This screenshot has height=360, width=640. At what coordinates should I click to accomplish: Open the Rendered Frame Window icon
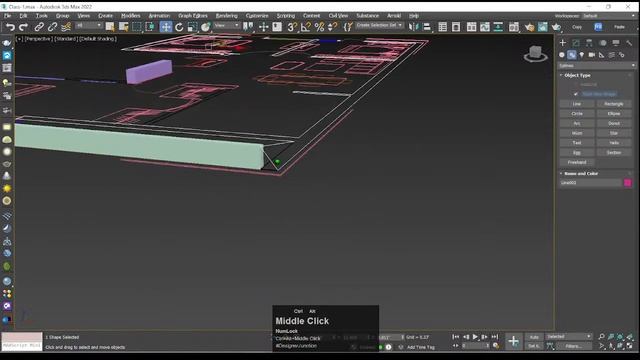543,27
